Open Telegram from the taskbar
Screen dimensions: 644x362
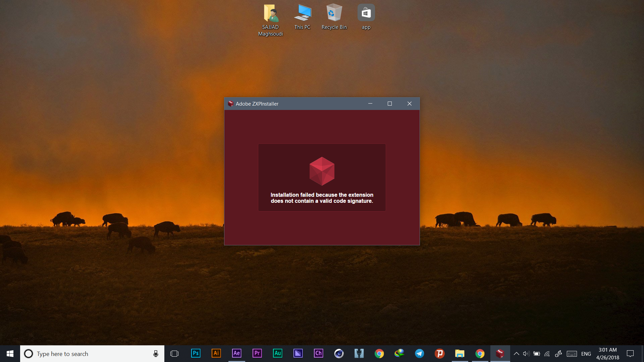[x=420, y=353]
